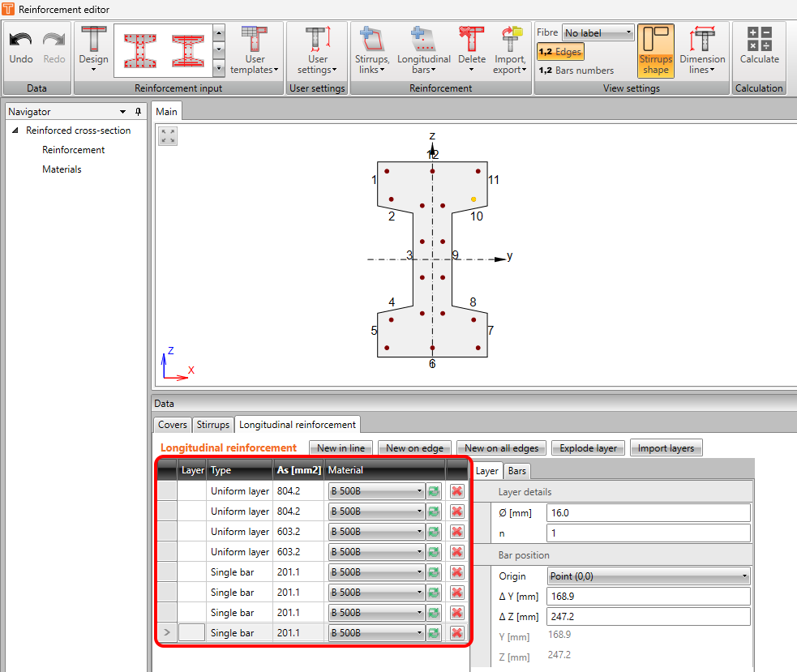Click the Delete reinforcement icon

pos(473,50)
